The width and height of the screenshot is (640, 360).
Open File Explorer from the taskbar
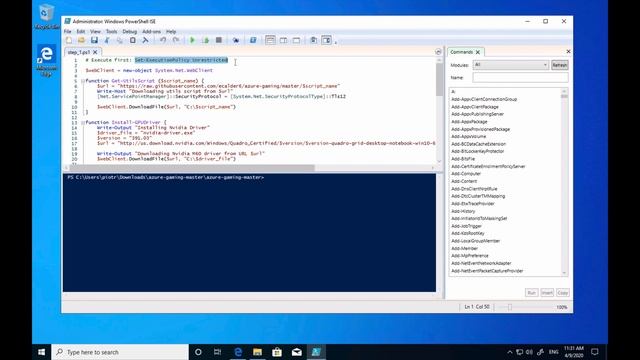click(257, 352)
